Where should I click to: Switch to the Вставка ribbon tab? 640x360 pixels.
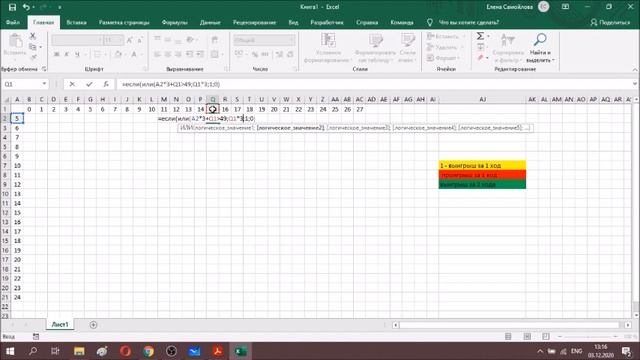pos(76,22)
